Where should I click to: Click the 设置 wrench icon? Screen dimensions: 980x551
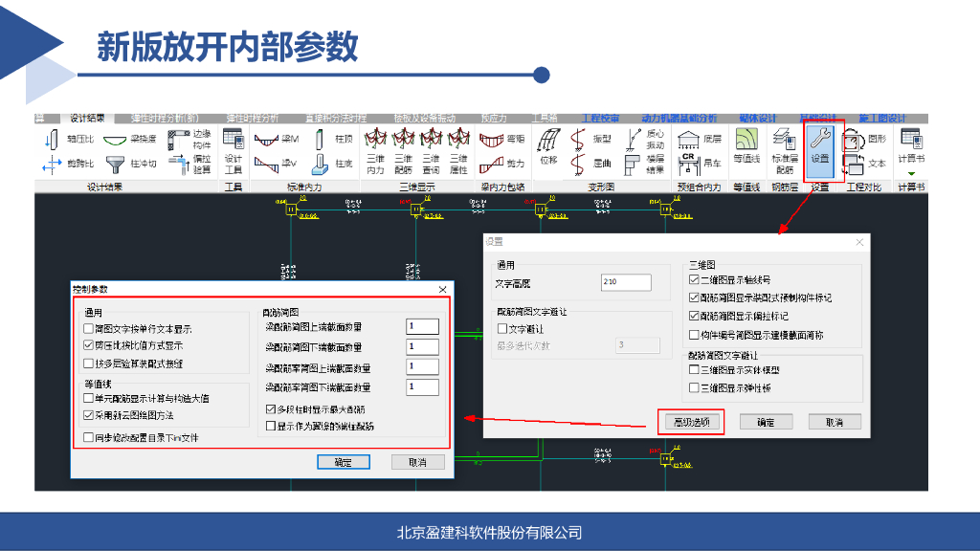(820, 139)
